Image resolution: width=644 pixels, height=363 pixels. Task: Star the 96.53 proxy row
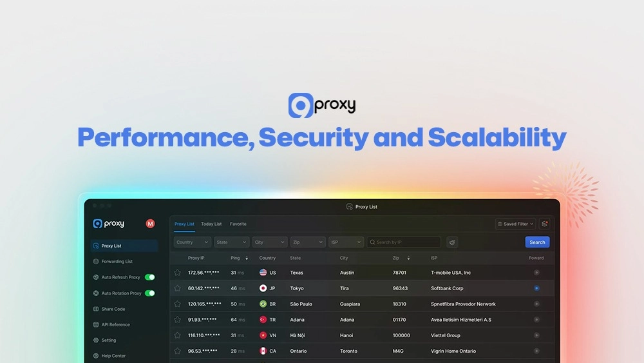click(178, 351)
